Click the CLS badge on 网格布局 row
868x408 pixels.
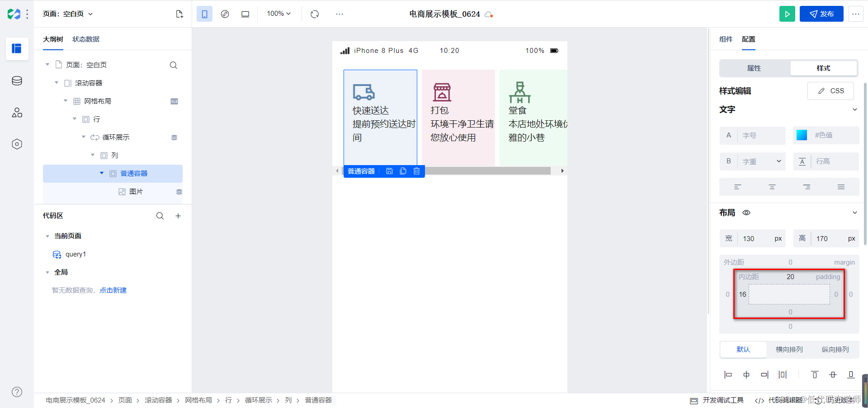(x=174, y=101)
